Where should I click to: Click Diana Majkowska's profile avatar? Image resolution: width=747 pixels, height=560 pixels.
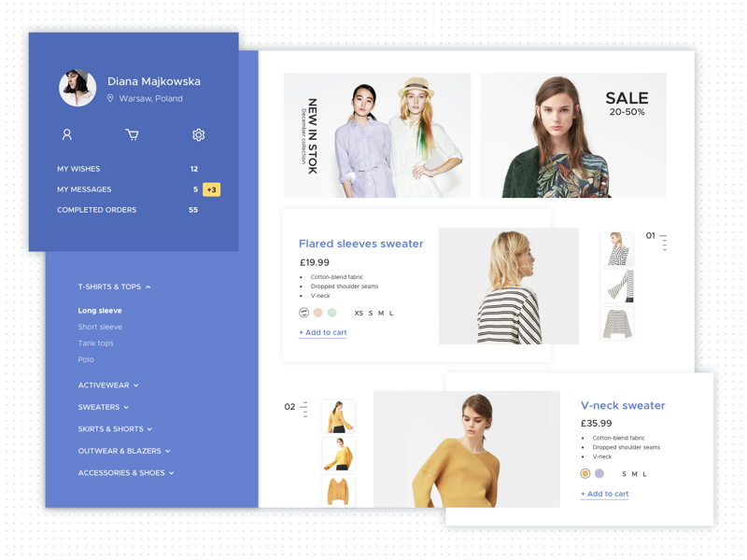pos(78,88)
